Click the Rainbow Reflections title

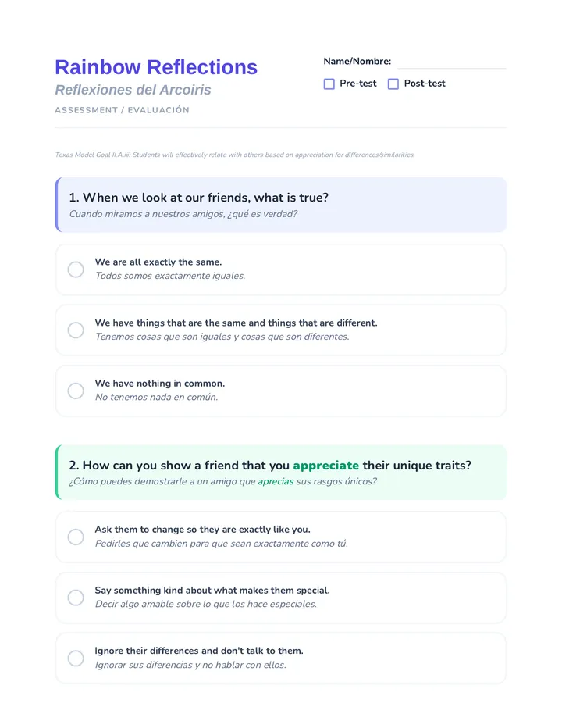click(156, 67)
